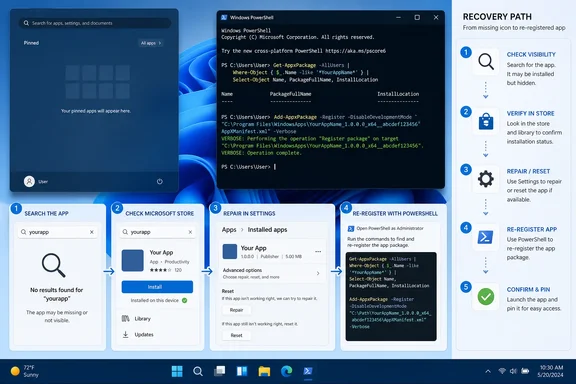Click yourapp search field in step 1
The width and height of the screenshot is (576, 384).
pos(58,232)
